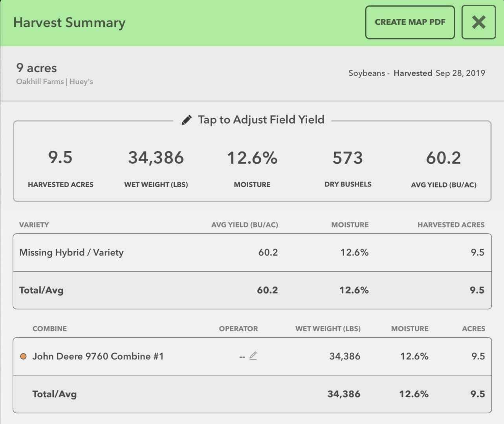Image resolution: width=504 pixels, height=424 pixels.
Task: Close the Harvest Summary dialog
Action: click(x=478, y=22)
